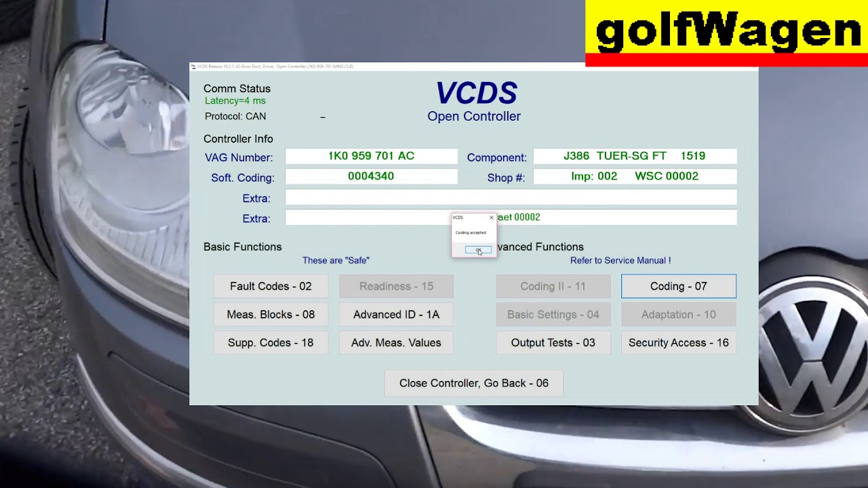The width and height of the screenshot is (868, 488).
Task: Click the Latency=4 ms text
Action: click(x=235, y=101)
